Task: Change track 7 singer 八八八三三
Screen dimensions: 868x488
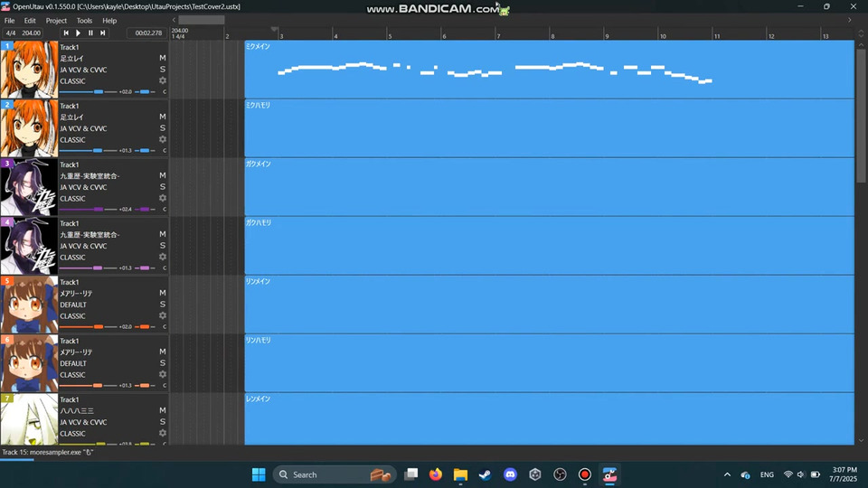Action: [x=77, y=410]
